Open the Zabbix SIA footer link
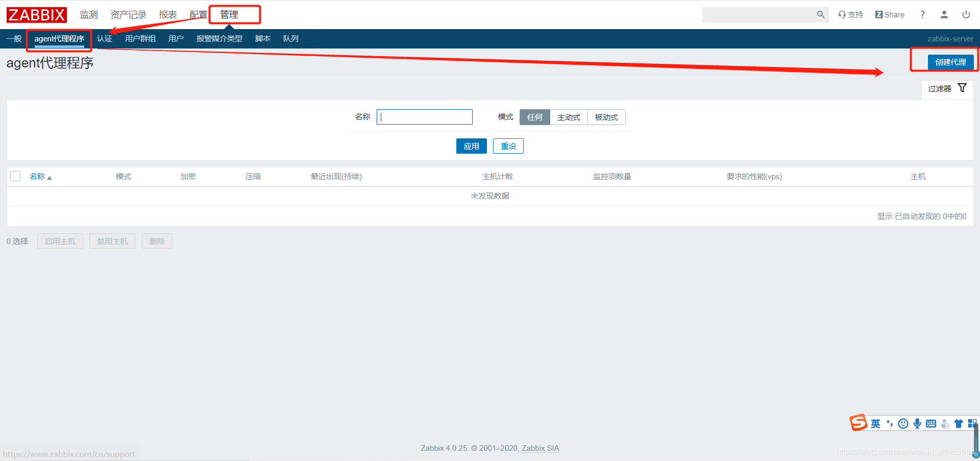Image resolution: width=980 pixels, height=461 pixels. click(541, 448)
